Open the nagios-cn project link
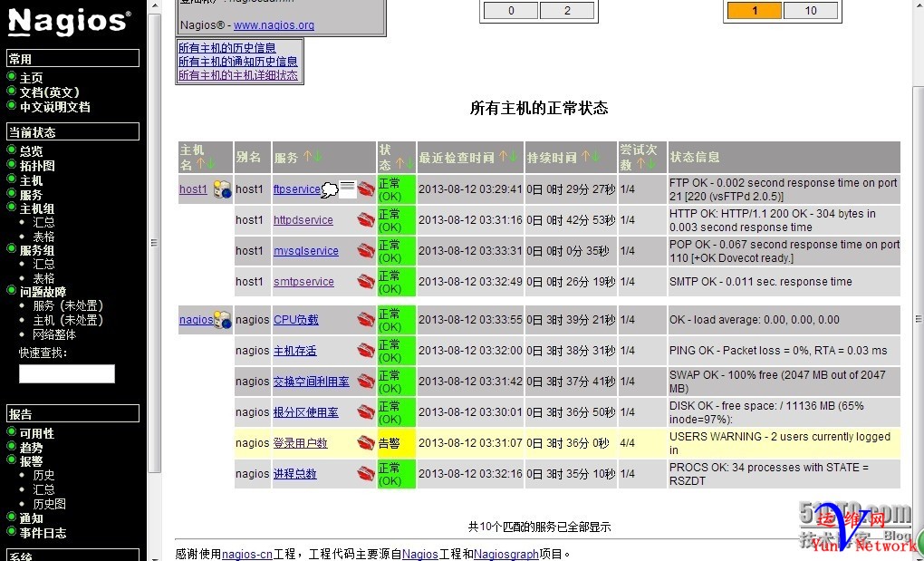Image resolution: width=924 pixels, height=561 pixels. pos(247,554)
